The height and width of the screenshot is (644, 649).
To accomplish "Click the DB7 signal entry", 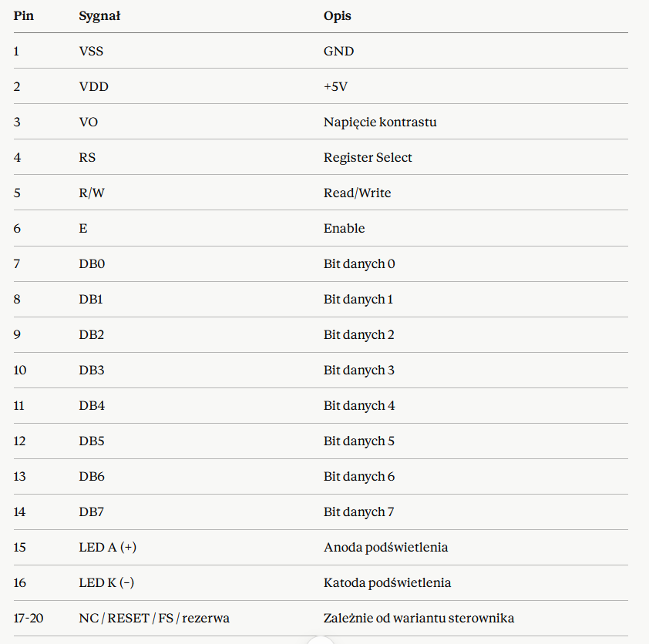I will 92,512.
